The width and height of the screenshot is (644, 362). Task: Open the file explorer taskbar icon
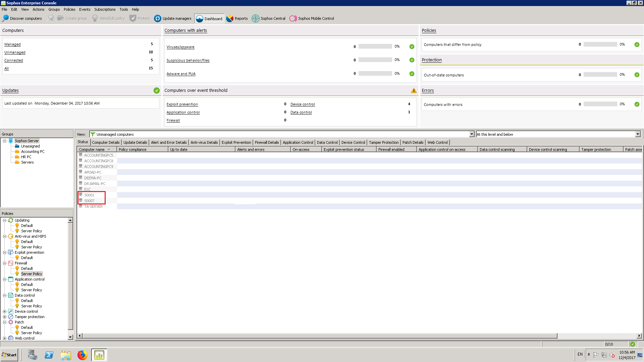click(x=66, y=355)
